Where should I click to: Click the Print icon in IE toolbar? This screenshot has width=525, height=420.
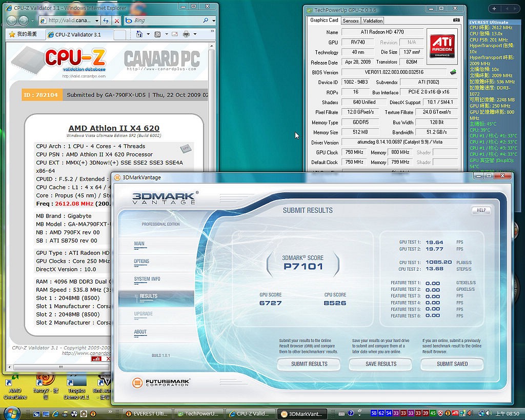pyautogui.click(x=186, y=34)
